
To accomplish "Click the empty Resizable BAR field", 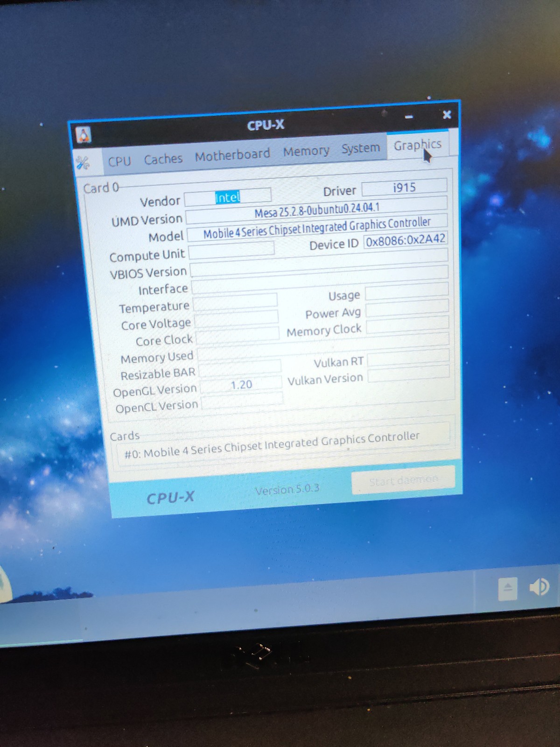I will [240, 368].
